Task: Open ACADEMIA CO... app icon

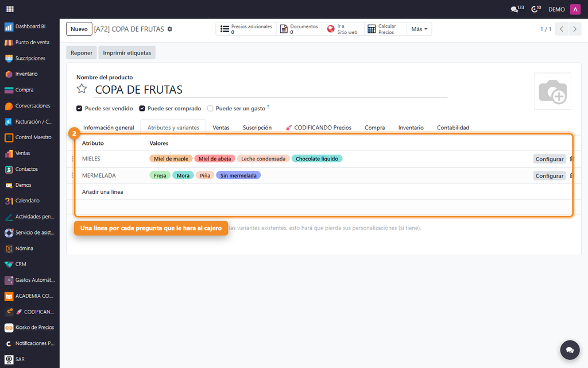Action: click(9, 296)
